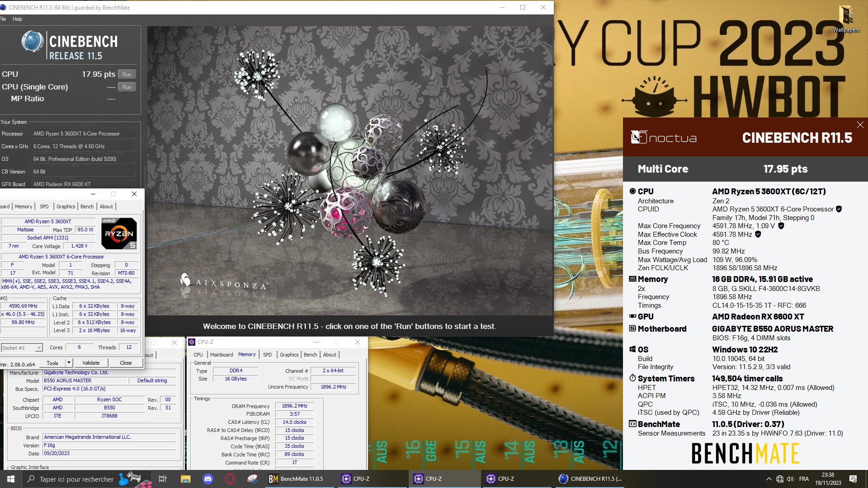Click the 17.95 pts Multi Core score
This screenshot has height=488, width=868.
(x=785, y=169)
